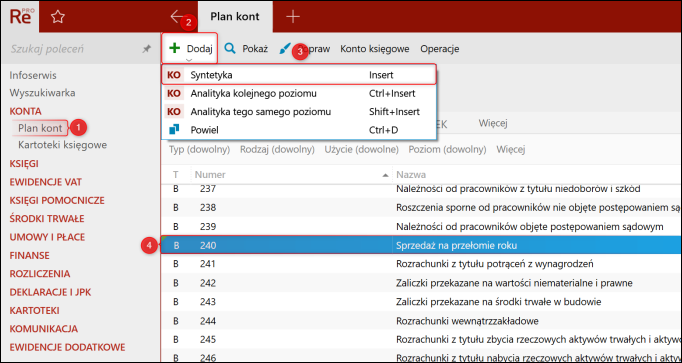Open Kartoteki księgowe in the sidebar
682x363 pixels.
click(x=63, y=145)
